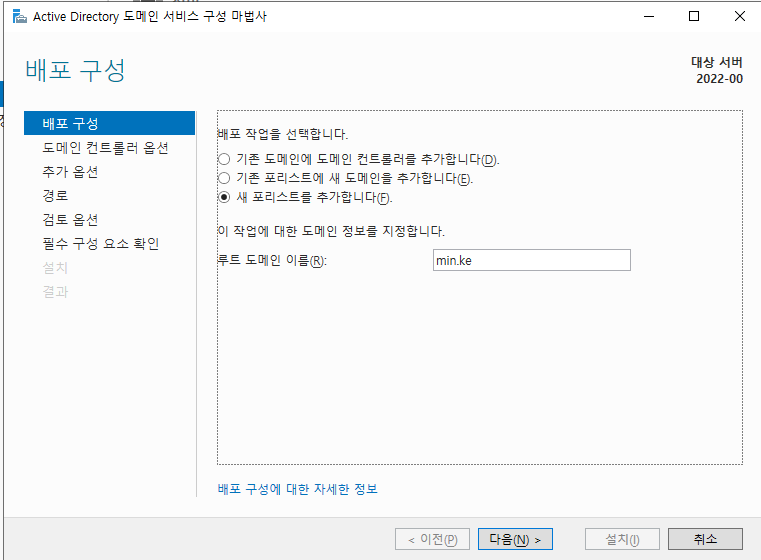
Task: Click '이 작업에 대한 도메인 정보를 지정합니다.' text
Action: tap(331, 231)
